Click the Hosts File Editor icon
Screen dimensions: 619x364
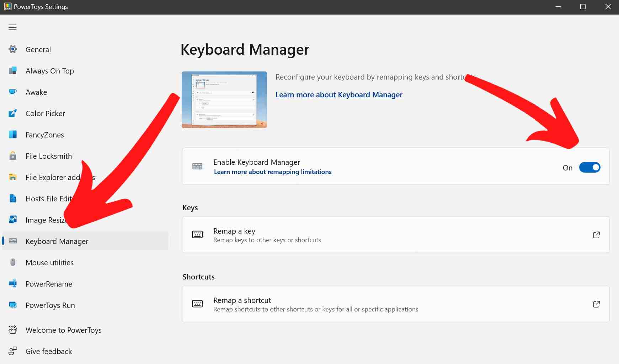coord(13,199)
